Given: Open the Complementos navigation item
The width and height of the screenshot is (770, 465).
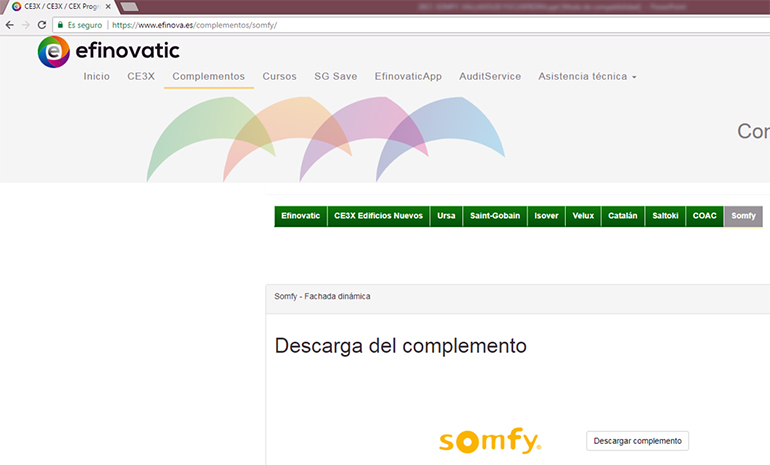Looking at the screenshot, I should coord(209,76).
